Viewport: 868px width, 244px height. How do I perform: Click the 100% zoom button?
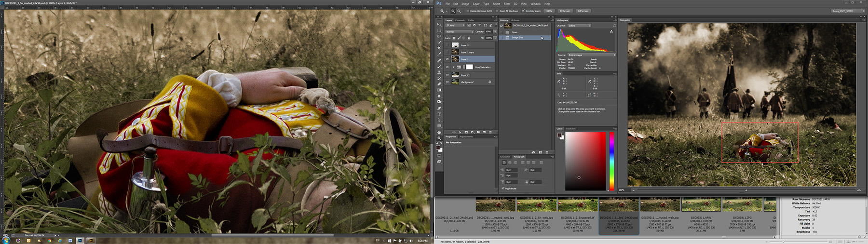point(549,11)
